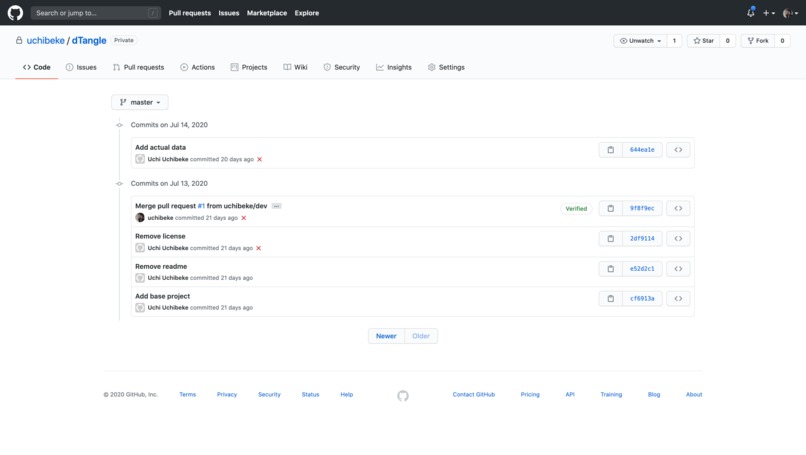Browse repository at commit cf6913a

click(678, 298)
